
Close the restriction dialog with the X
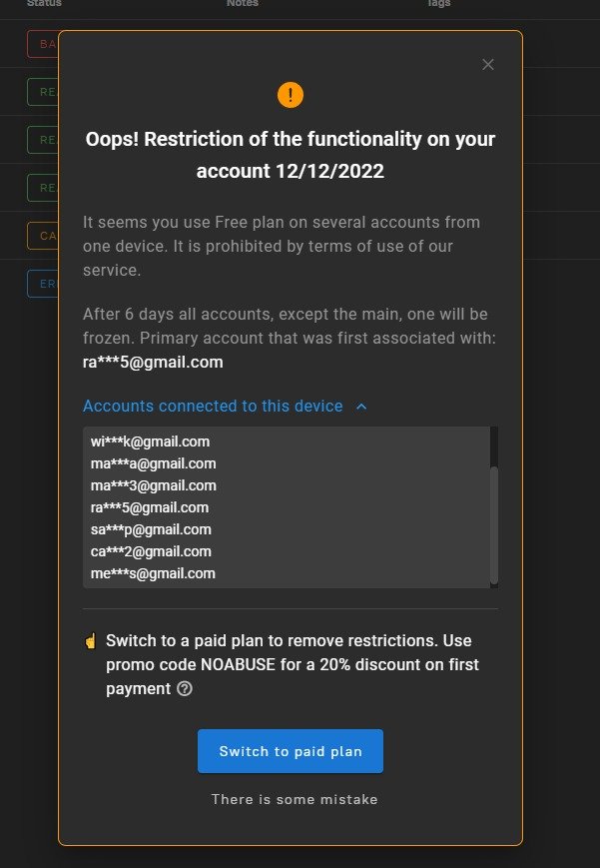pyautogui.click(x=487, y=65)
